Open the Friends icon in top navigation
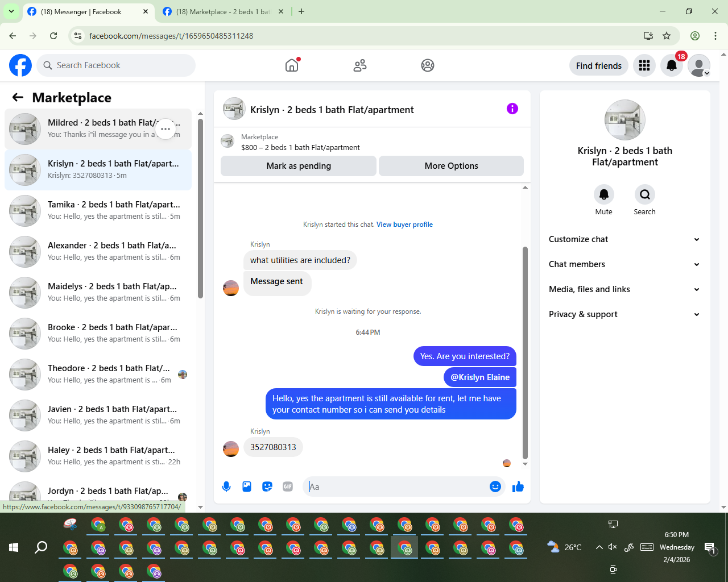The image size is (728, 582). coord(360,65)
